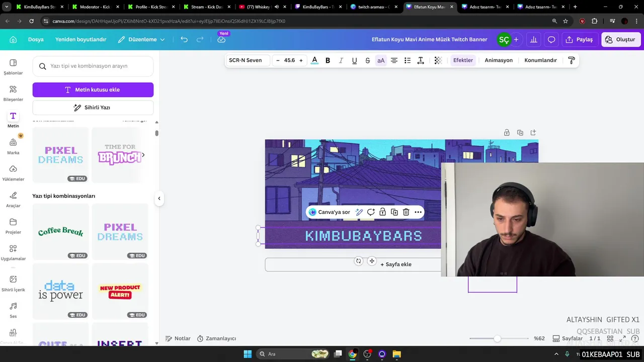The width and height of the screenshot is (644, 362).
Task: Click the Oluştur button
Action: 620,39
